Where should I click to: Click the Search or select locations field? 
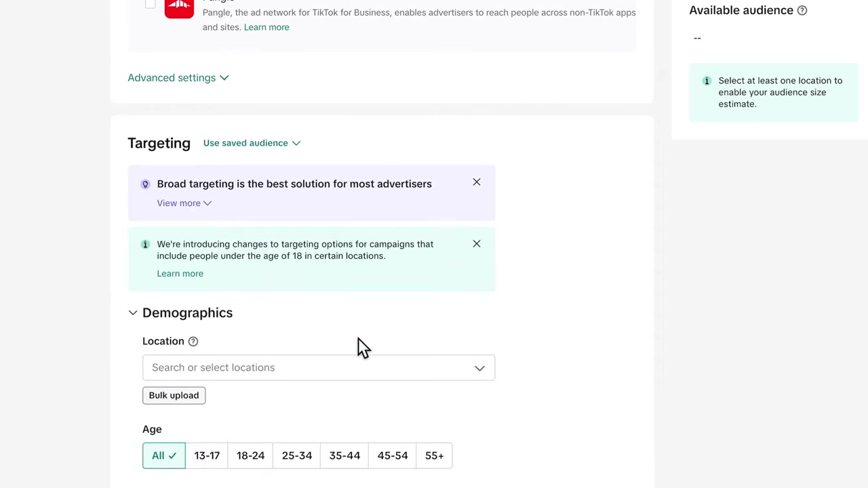[319, 367]
